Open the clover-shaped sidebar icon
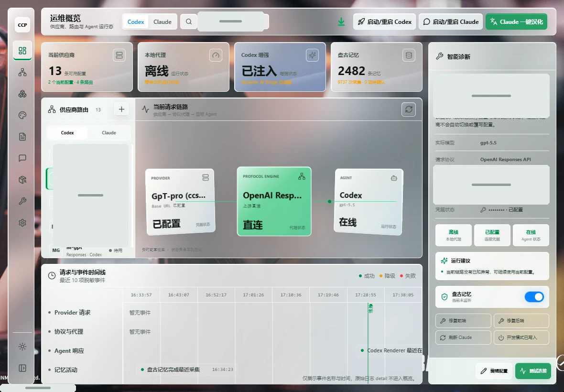Image resolution: width=564 pixels, height=392 pixels. [22, 94]
